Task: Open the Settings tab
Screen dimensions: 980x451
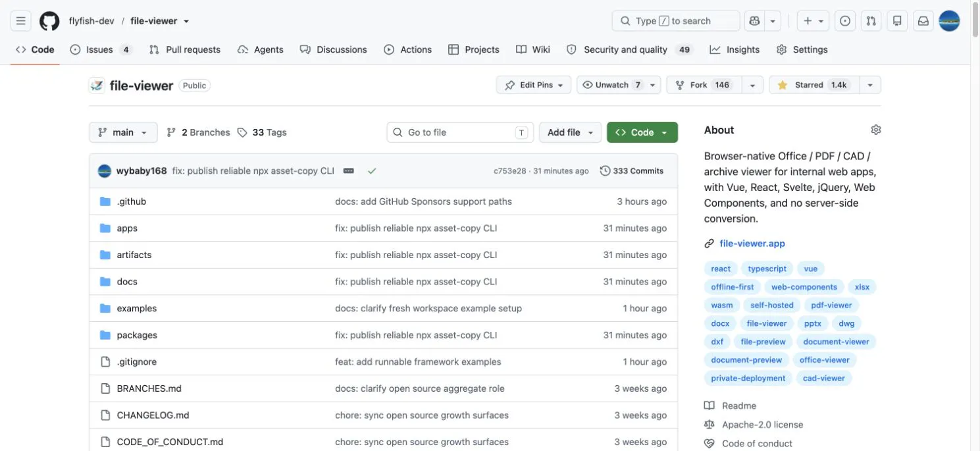Action: (x=802, y=49)
